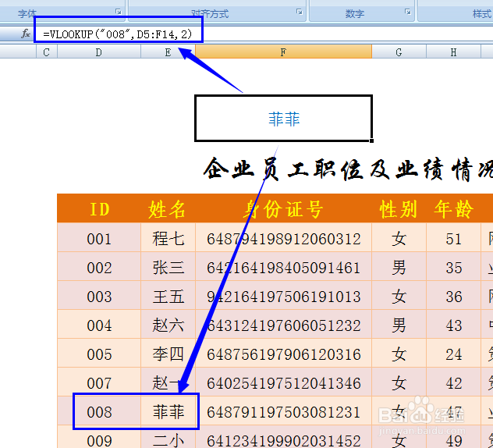The image size is (493, 448).
Task: Select cell with ID 007
Action: [x=99, y=382]
